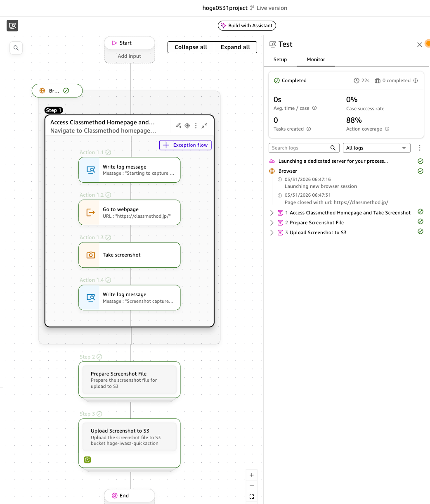Click the End node

point(130,496)
